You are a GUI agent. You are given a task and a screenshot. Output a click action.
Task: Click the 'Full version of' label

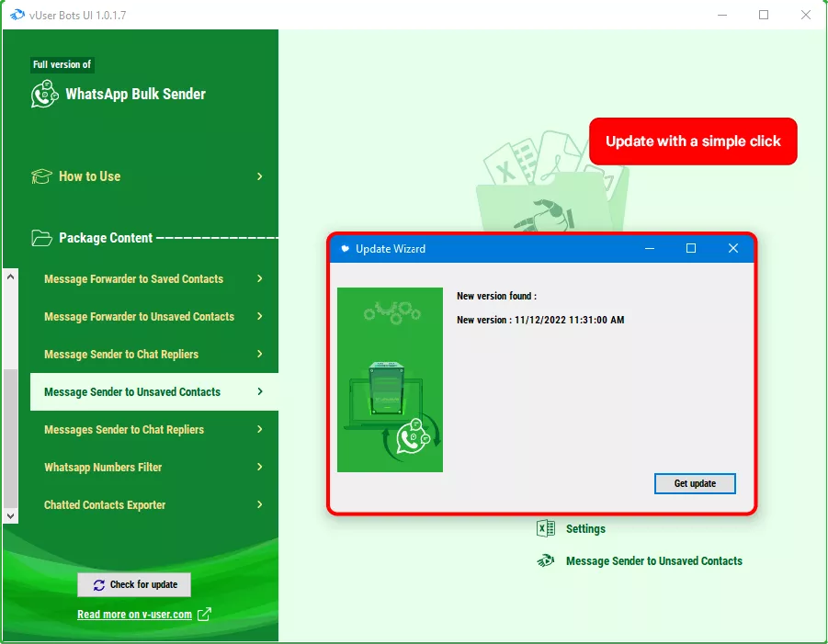pyautogui.click(x=62, y=64)
